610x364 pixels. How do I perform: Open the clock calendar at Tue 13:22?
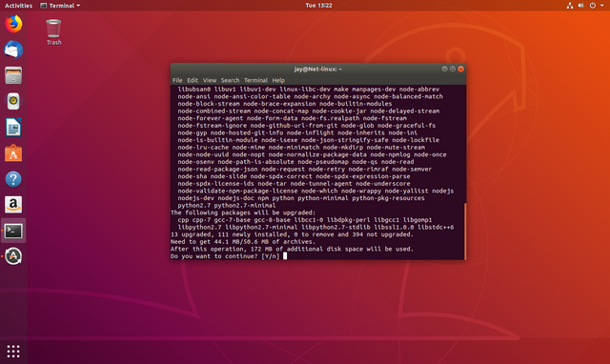click(318, 6)
